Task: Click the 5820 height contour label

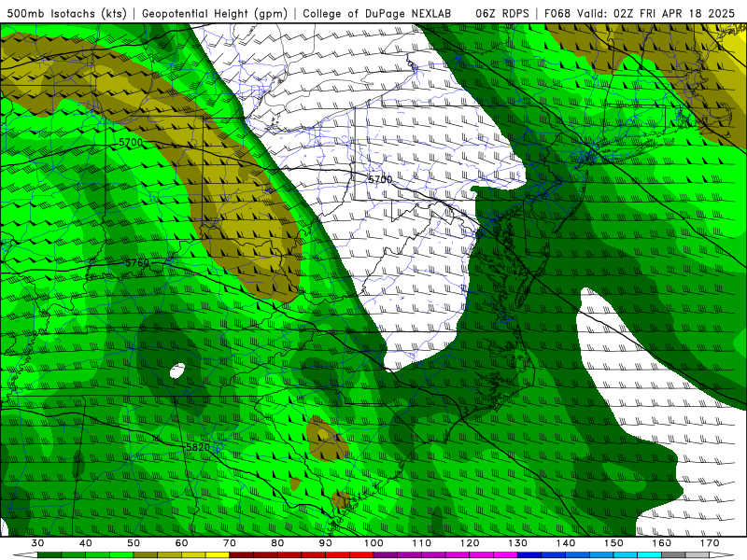Action: coord(198,447)
